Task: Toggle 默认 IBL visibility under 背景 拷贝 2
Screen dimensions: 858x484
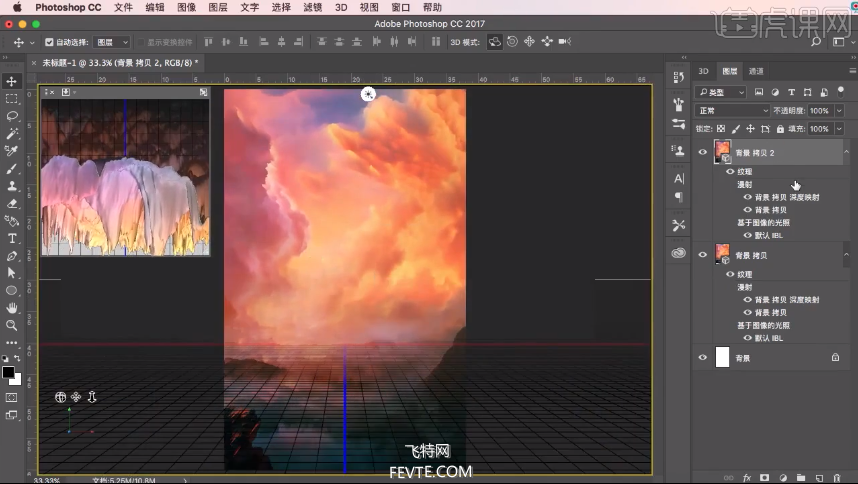Action: pyautogui.click(x=747, y=235)
